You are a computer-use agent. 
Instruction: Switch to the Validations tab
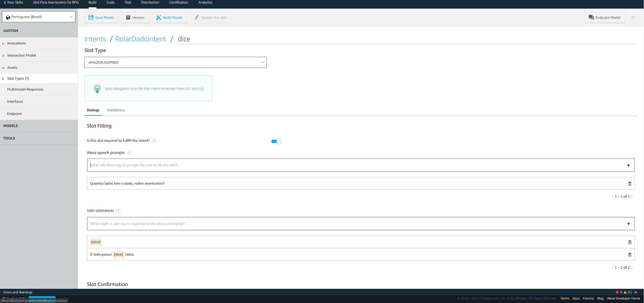pyautogui.click(x=116, y=110)
